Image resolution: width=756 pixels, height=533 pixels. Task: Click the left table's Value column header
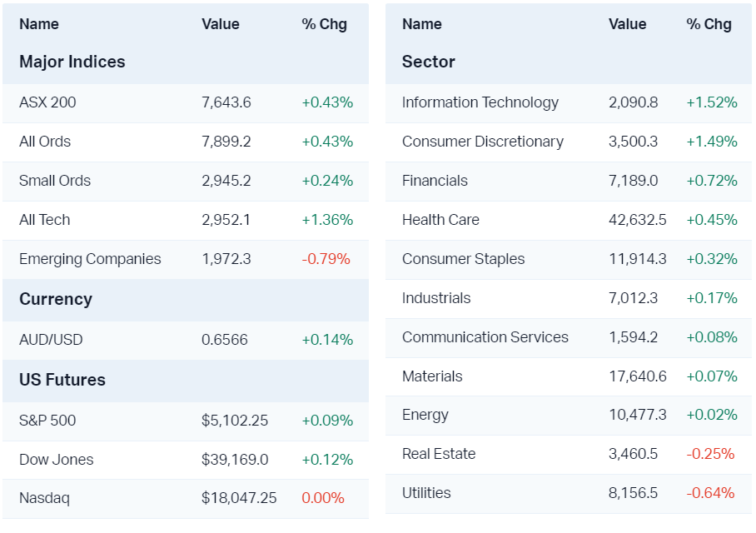coord(221,24)
